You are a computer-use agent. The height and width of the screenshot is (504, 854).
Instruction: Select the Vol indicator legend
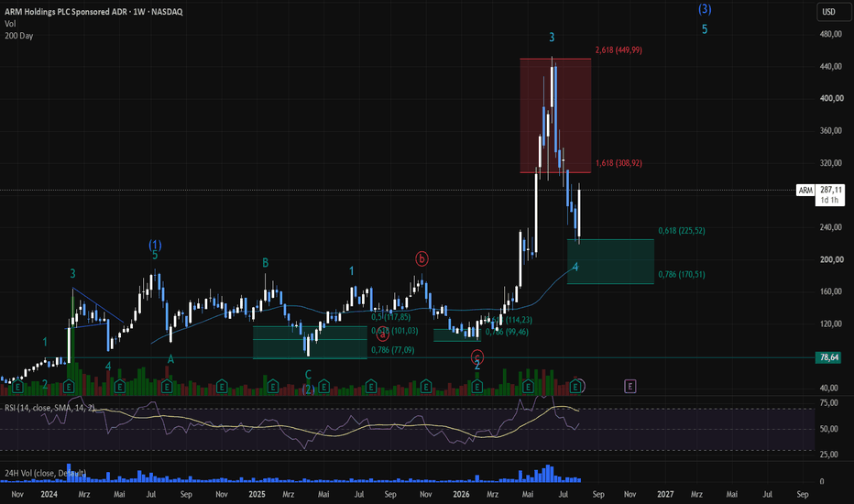(x=10, y=24)
